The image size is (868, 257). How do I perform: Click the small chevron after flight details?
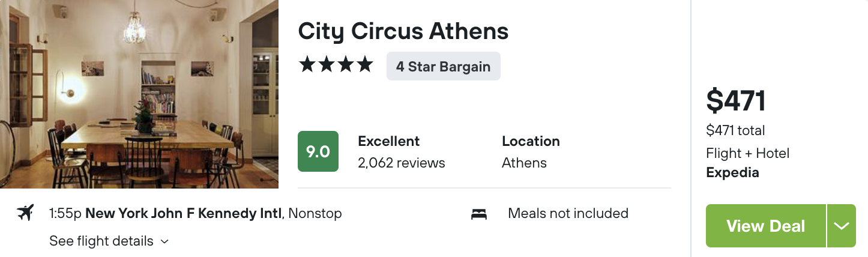point(164,242)
